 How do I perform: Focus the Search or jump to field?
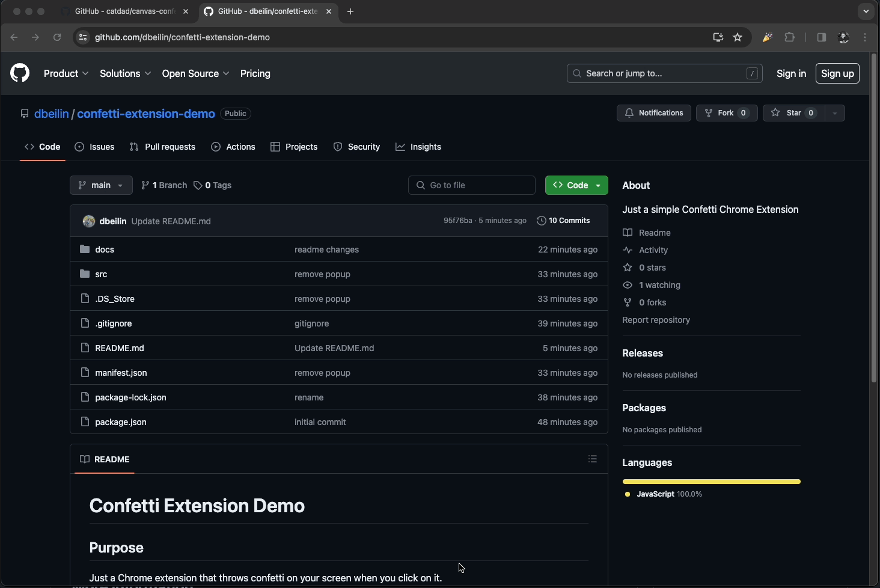tap(665, 73)
